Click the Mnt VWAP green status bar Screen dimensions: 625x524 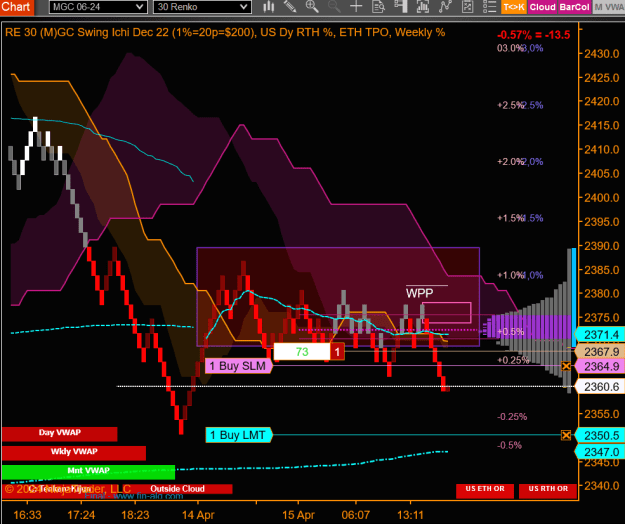88,472
